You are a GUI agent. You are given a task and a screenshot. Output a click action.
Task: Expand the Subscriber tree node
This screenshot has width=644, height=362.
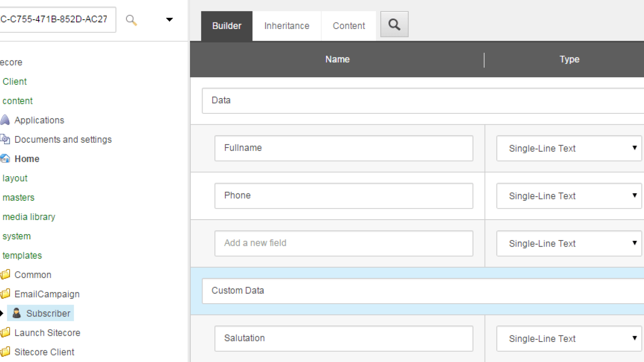(2, 313)
